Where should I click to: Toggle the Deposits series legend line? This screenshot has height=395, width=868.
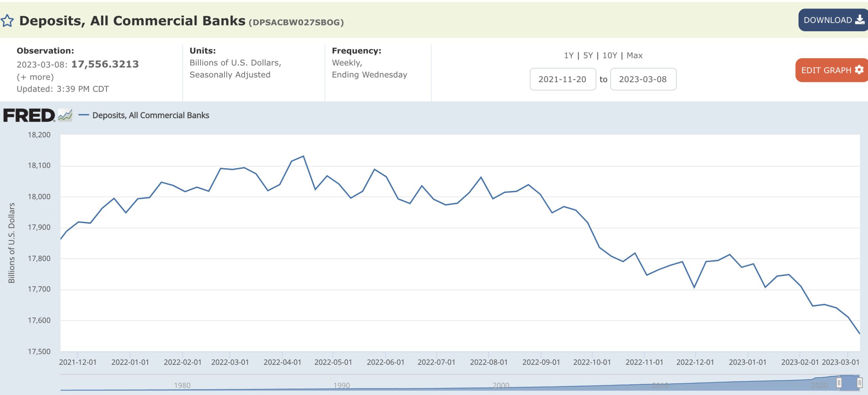coord(83,115)
